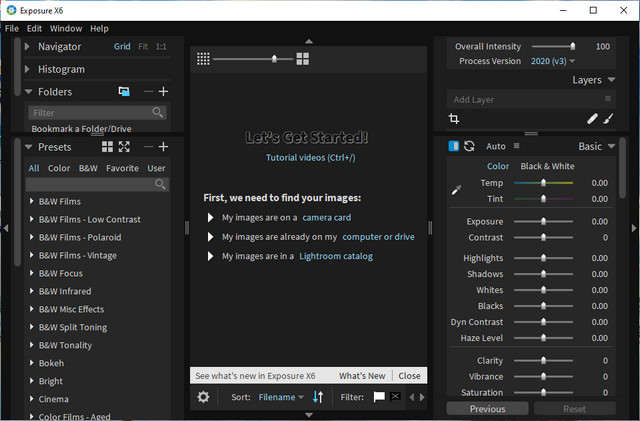
Task: Expand the B&W Films preset group
Action: (x=31, y=201)
